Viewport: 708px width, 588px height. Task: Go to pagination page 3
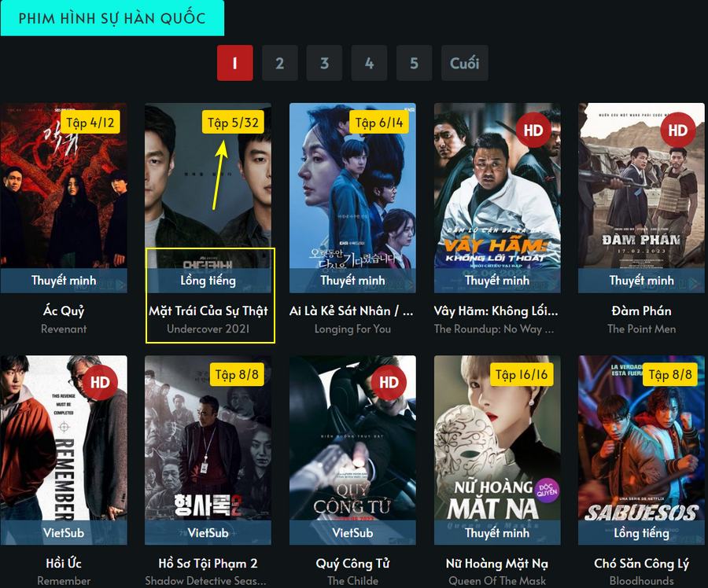(324, 63)
